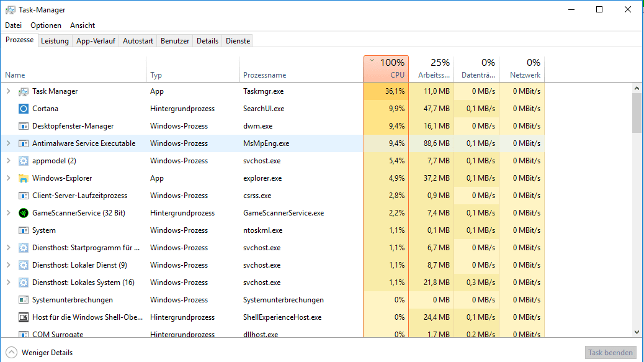Screen dimensions: 644x362
Task: Click the 0,3 MB/s disk value
Action: click(x=481, y=283)
